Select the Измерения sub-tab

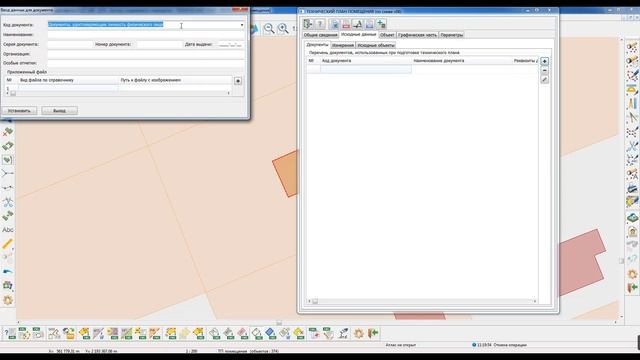343,45
